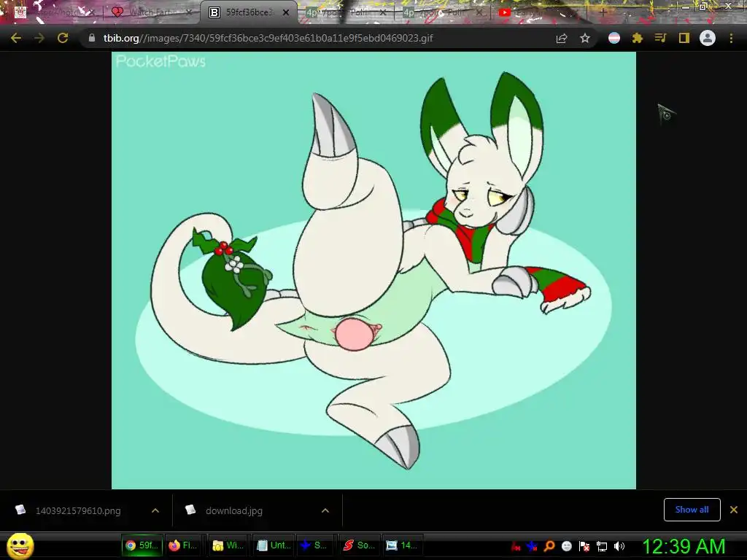Image resolution: width=747 pixels, height=560 pixels.
Task: Switch to the first browser tab
Action: (53, 12)
